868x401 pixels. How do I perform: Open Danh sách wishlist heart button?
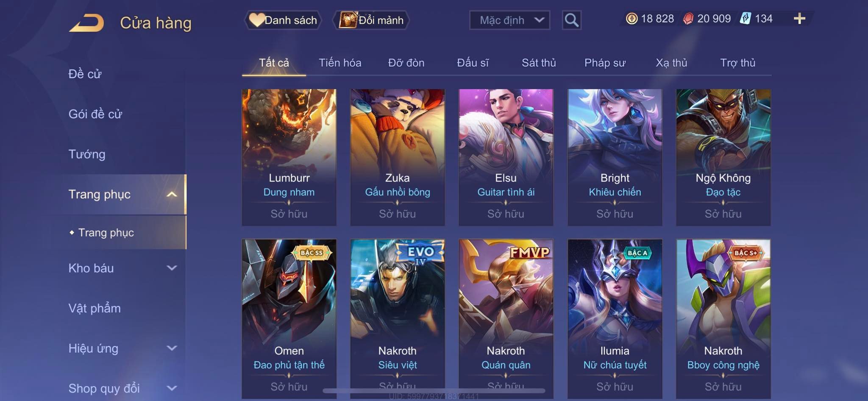click(x=283, y=20)
